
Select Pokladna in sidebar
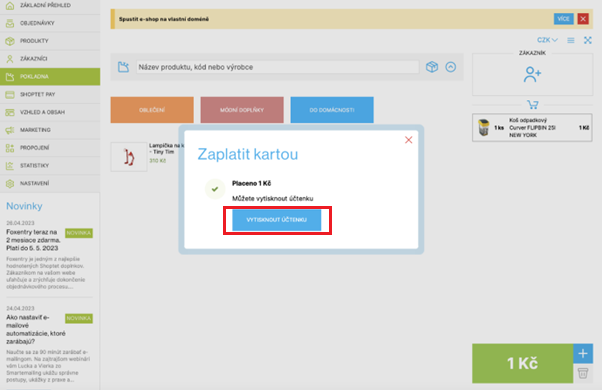pyautogui.click(x=50, y=76)
